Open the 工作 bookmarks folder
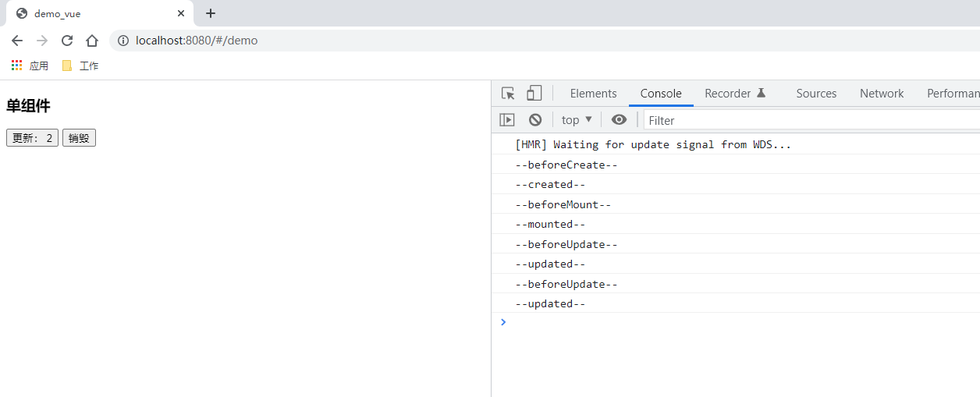Image resolution: width=980 pixels, height=397 pixels. [x=80, y=66]
